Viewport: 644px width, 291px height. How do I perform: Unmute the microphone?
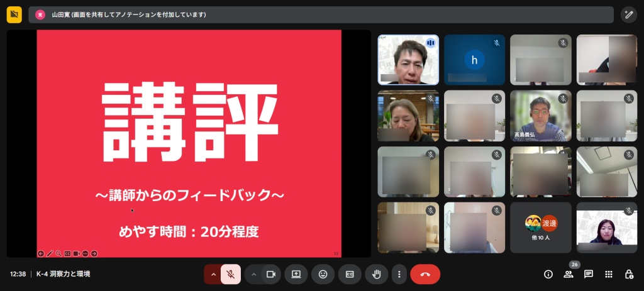(x=231, y=274)
